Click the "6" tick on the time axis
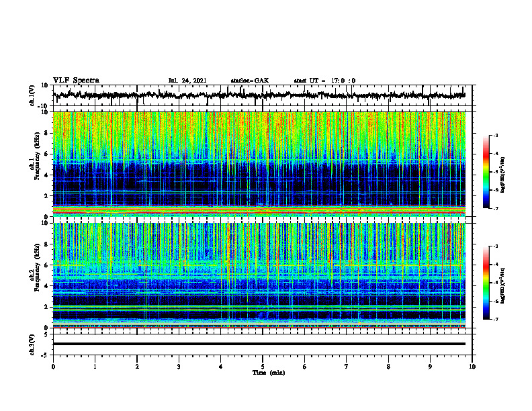 (305, 367)
